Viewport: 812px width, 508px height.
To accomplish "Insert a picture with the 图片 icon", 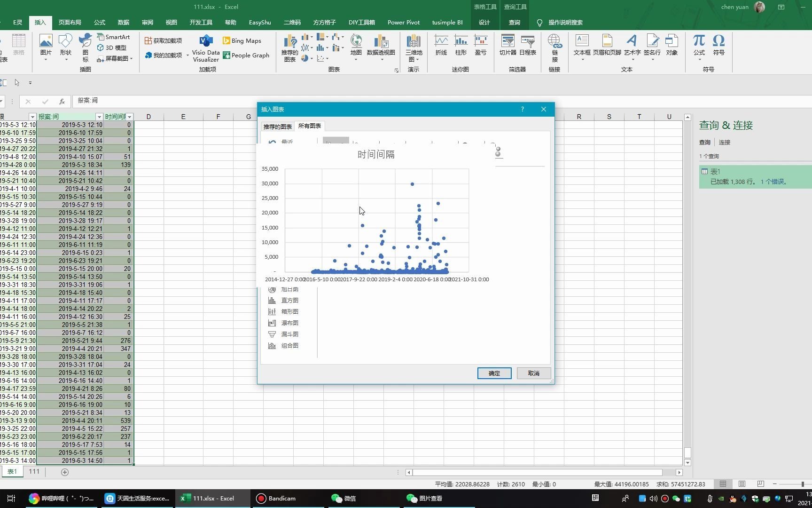I will (x=46, y=45).
